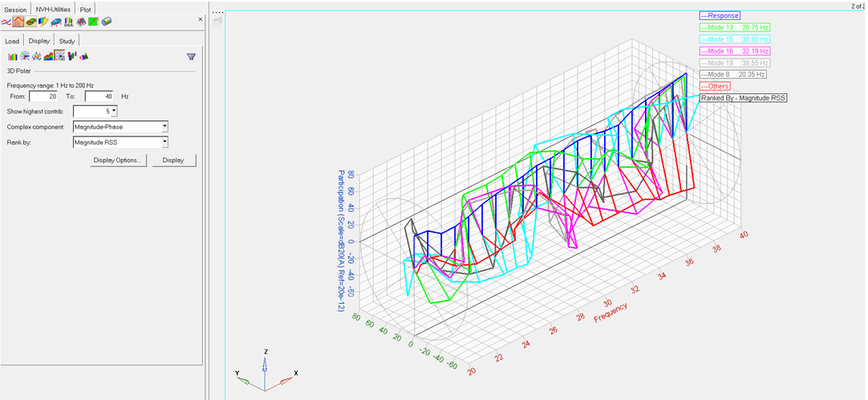Select the cylinder contour utility icon
This screenshot has height=400, width=868.
[x=106, y=22]
